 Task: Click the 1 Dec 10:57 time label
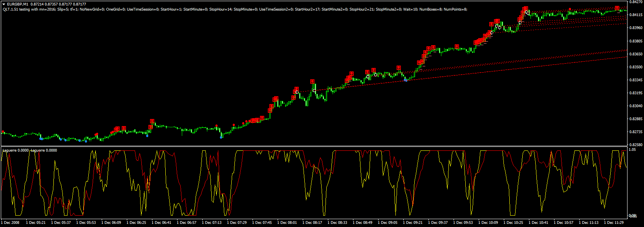563,223
